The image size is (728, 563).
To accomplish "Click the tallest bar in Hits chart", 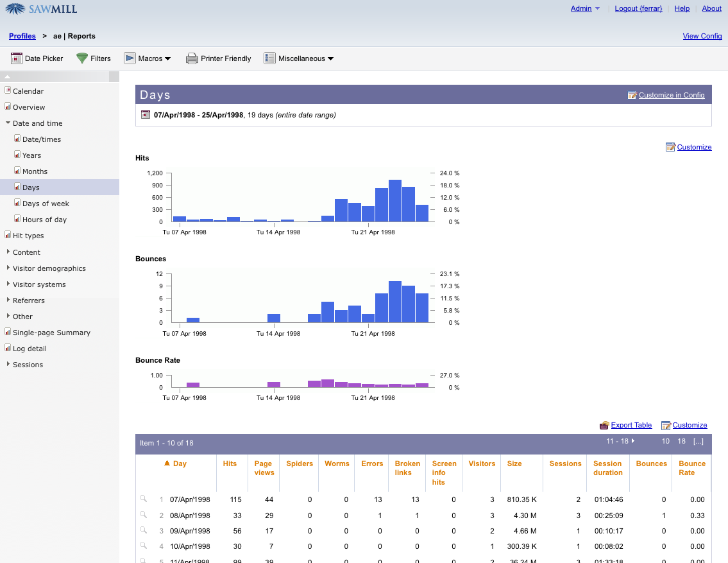I will point(395,201).
